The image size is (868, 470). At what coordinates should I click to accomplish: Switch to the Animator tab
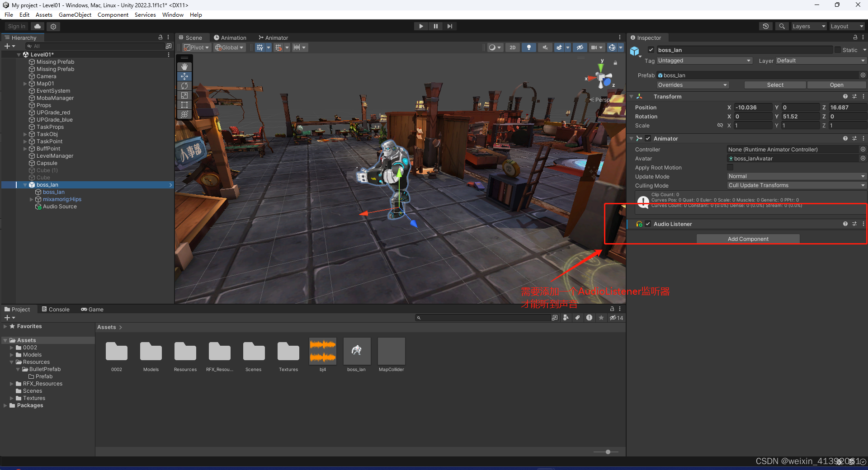point(274,38)
